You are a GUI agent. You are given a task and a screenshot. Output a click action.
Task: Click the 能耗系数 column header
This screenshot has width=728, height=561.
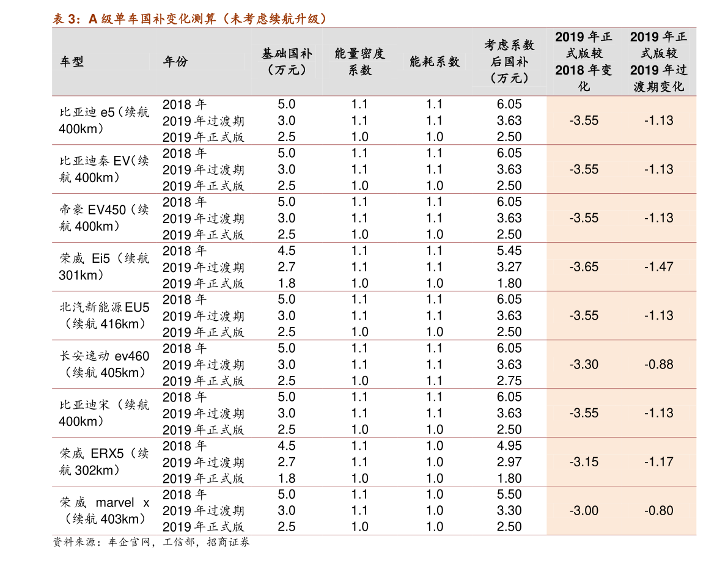pos(435,62)
